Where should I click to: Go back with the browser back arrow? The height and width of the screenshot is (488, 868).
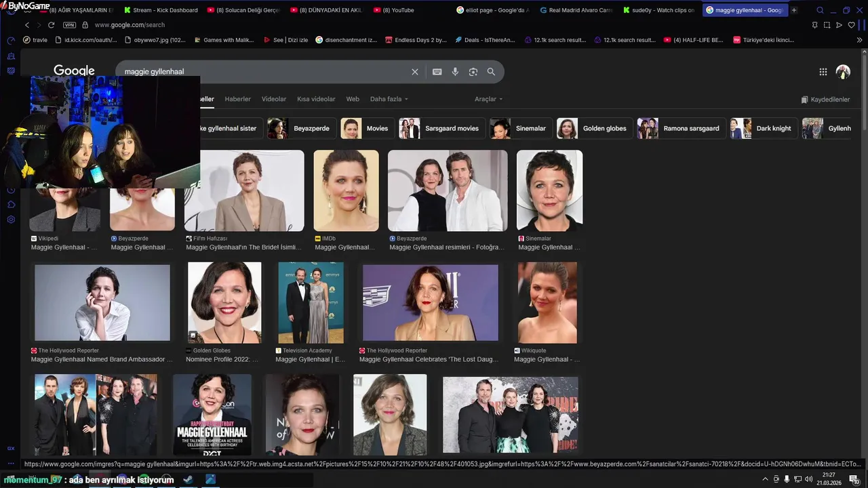pyautogui.click(x=27, y=25)
